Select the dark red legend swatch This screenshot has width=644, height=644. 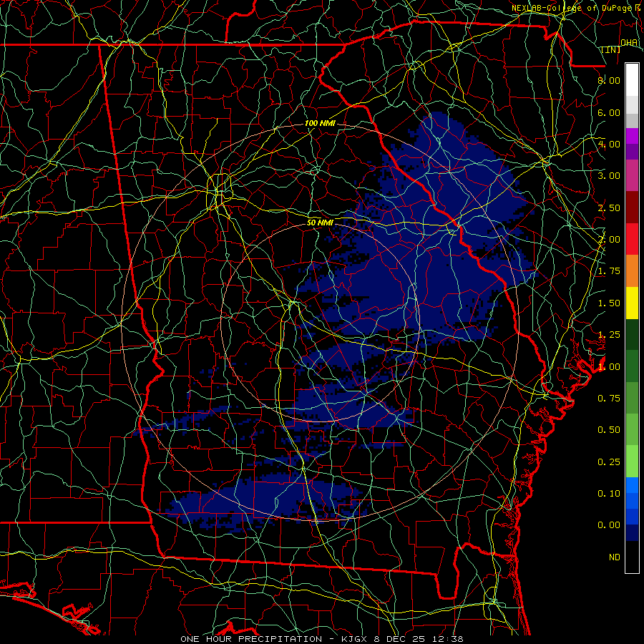(x=632, y=208)
